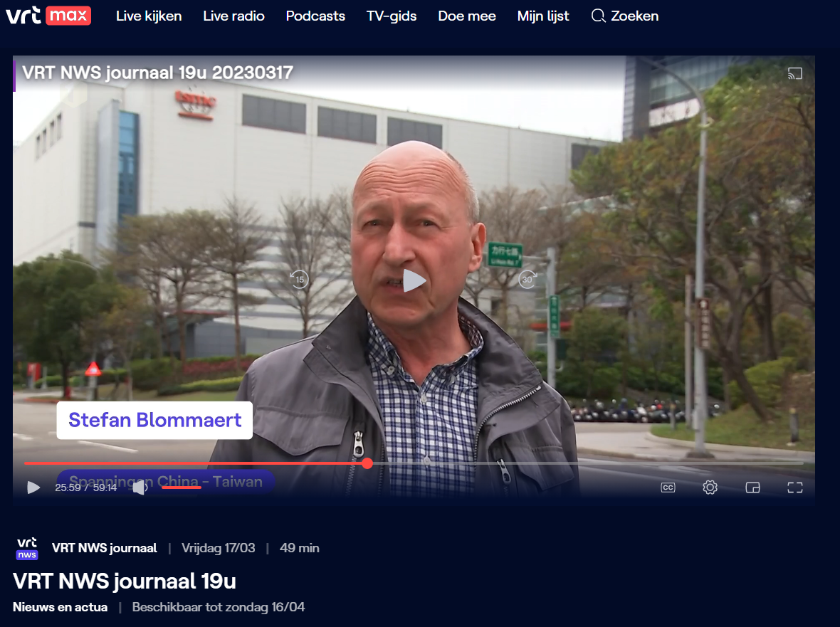840x627 pixels.
Task: Open the Live radio section
Action: coord(233,16)
